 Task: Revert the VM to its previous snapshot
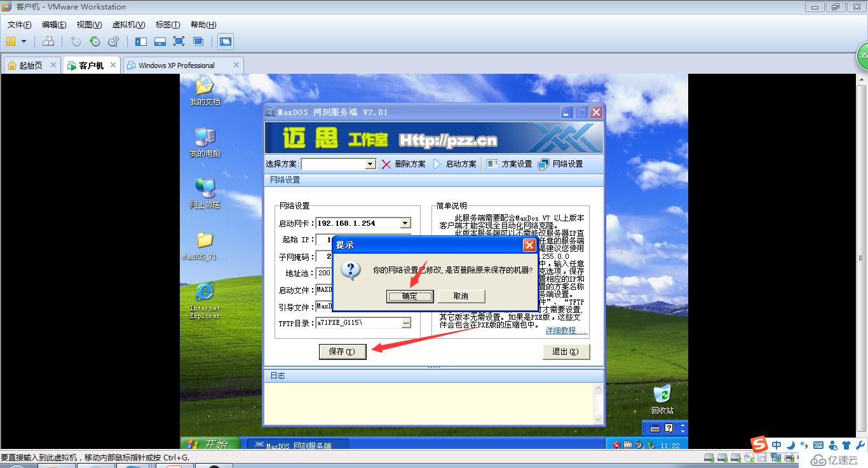[95, 41]
